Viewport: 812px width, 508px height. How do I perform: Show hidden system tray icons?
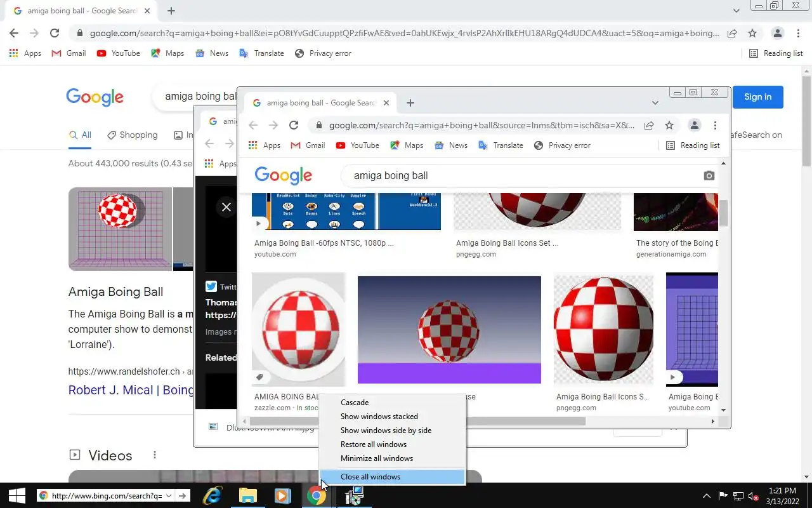(x=706, y=496)
